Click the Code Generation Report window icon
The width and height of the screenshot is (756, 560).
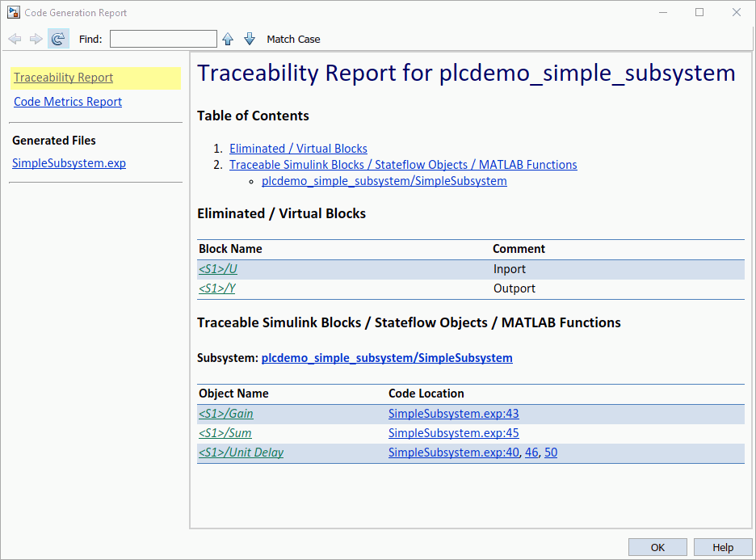click(14, 12)
